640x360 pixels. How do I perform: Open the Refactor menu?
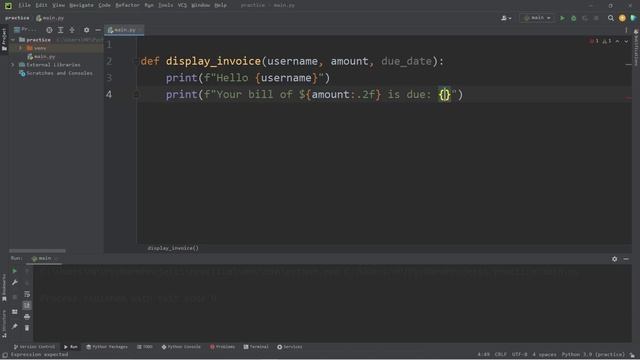coord(127,5)
